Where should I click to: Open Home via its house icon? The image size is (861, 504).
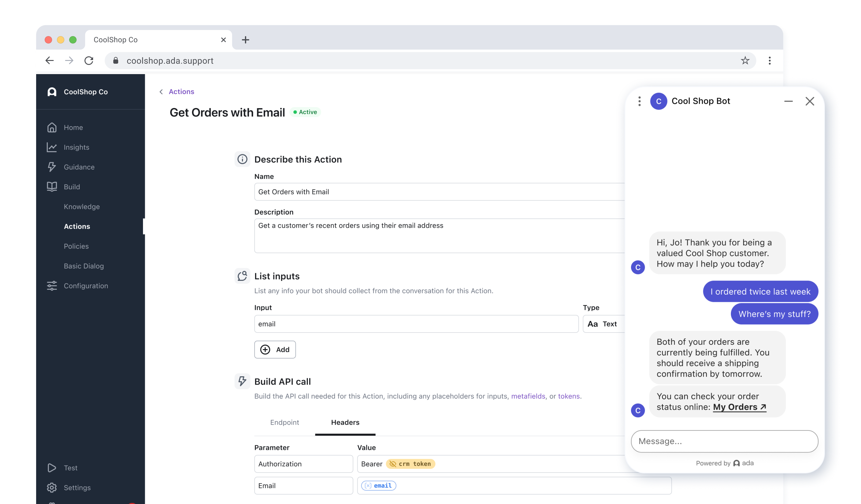coord(52,127)
